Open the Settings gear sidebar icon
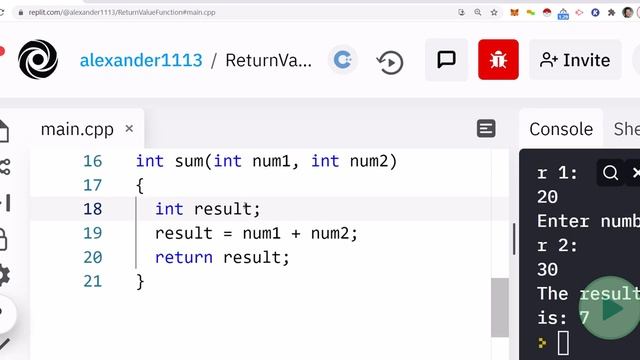 tap(4, 275)
